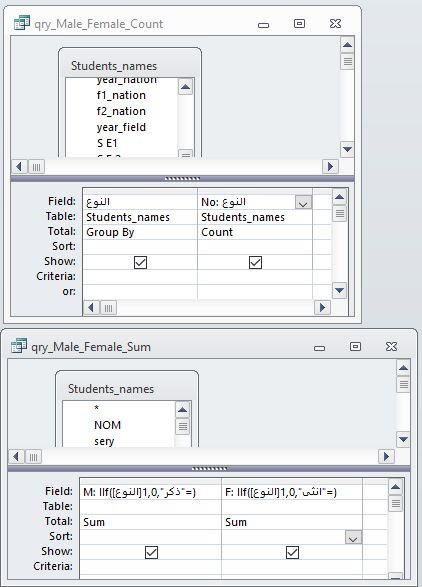Select f1_nation field in Students_names list

click(121, 95)
